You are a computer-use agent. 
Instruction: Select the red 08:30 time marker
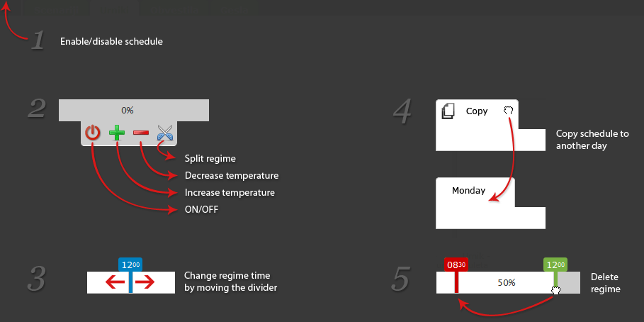click(456, 265)
